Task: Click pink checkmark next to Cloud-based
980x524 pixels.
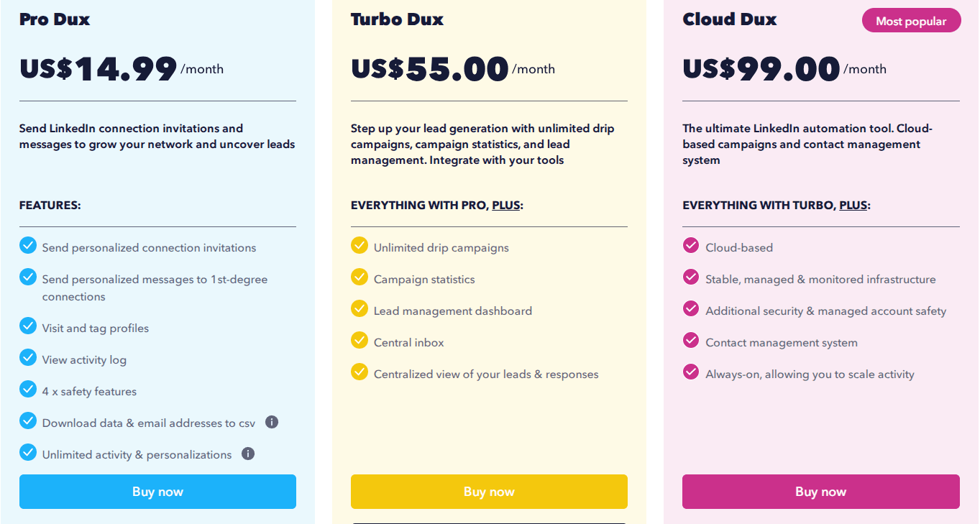Action: tap(691, 246)
